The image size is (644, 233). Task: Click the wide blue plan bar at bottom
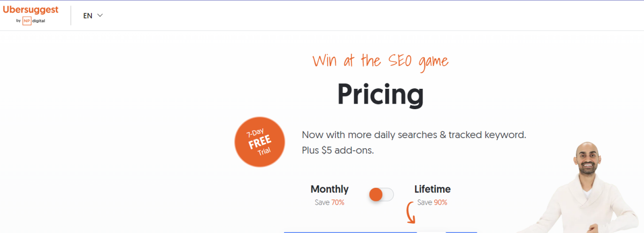(x=350, y=231)
